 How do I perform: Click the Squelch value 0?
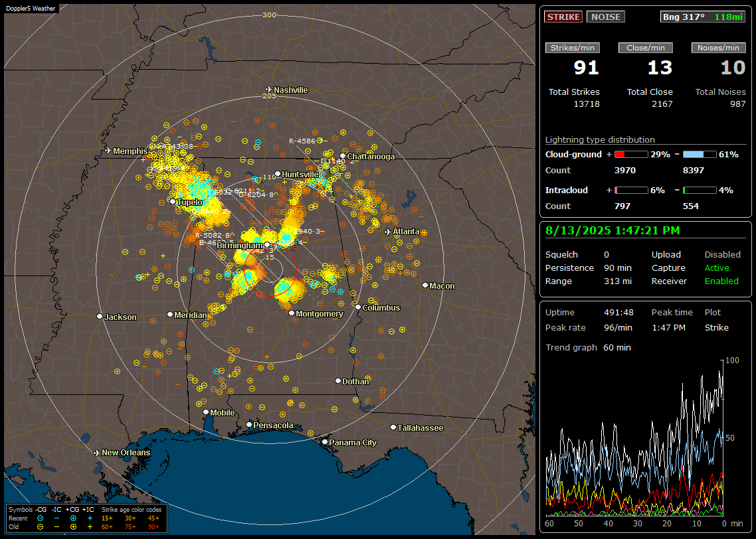pyautogui.click(x=607, y=254)
